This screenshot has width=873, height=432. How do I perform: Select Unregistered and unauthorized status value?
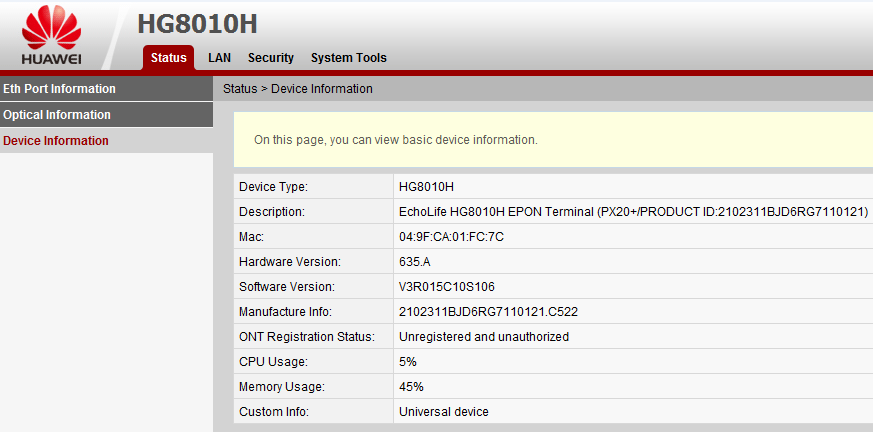484,337
